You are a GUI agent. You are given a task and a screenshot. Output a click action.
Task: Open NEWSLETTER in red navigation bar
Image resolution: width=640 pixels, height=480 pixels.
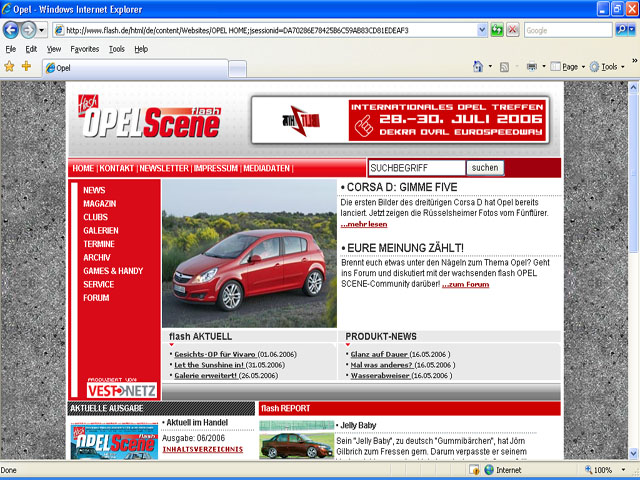[x=164, y=168]
